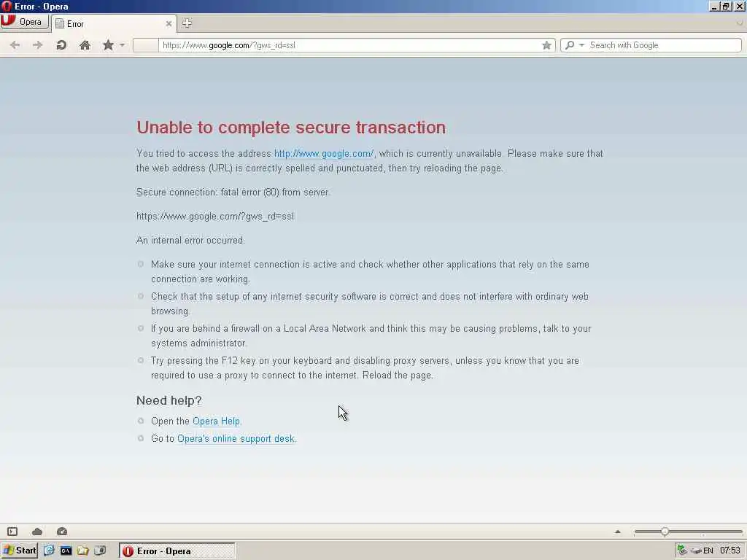Open the Opera Help link
Image resolution: width=747 pixels, height=560 pixels.
coord(216,421)
